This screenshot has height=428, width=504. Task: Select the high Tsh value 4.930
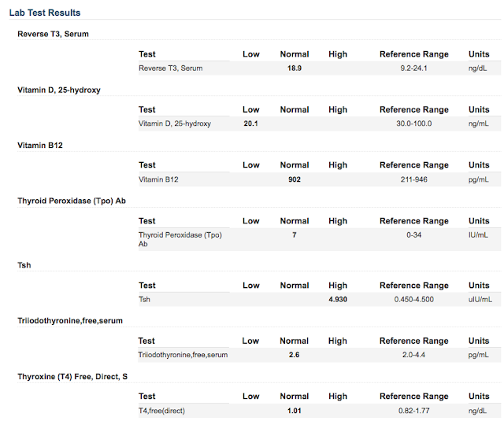point(338,300)
